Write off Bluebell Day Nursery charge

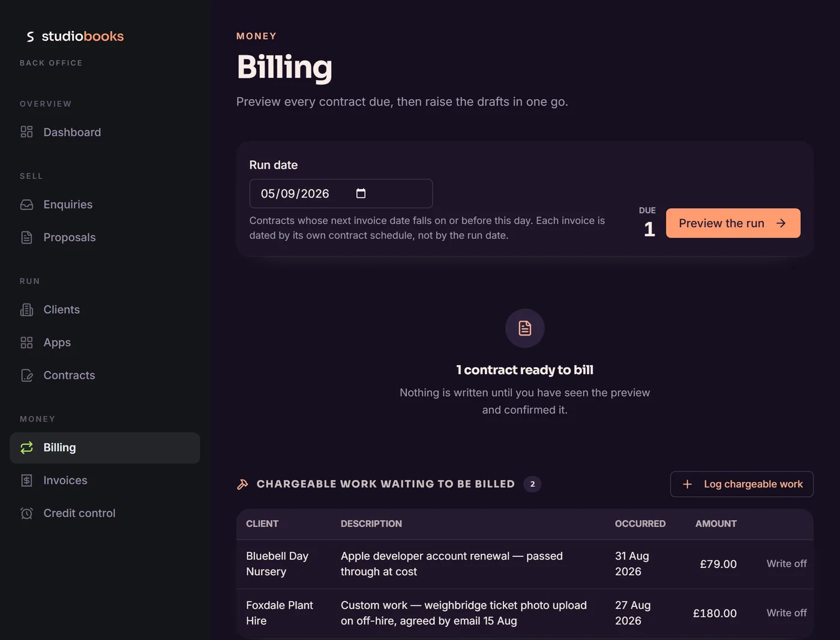point(786,564)
